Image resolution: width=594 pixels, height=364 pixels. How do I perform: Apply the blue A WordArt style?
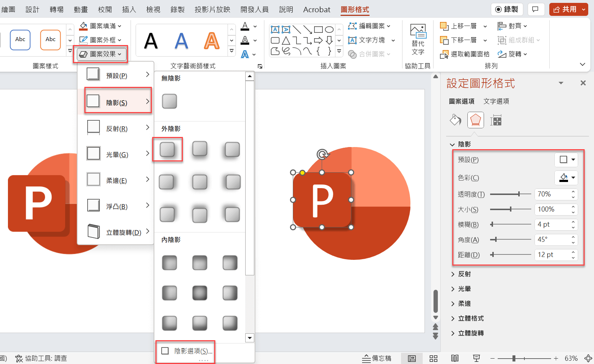181,41
